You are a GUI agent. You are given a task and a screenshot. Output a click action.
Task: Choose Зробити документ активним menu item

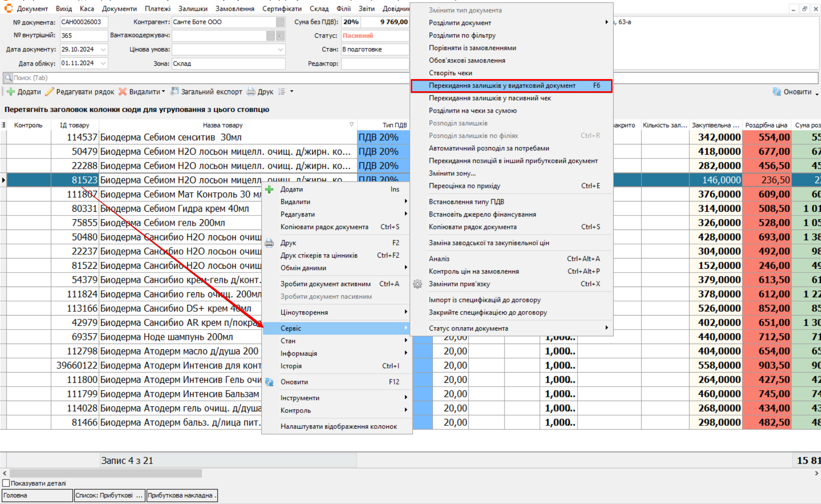(x=326, y=284)
